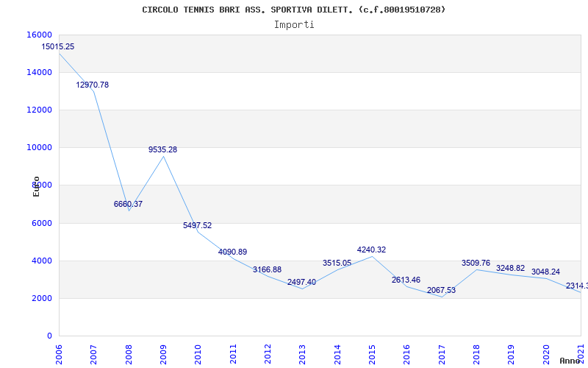Select the 9535.28 peak value label
The height and width of the screenshot is (368, 588).
[162, 149]
